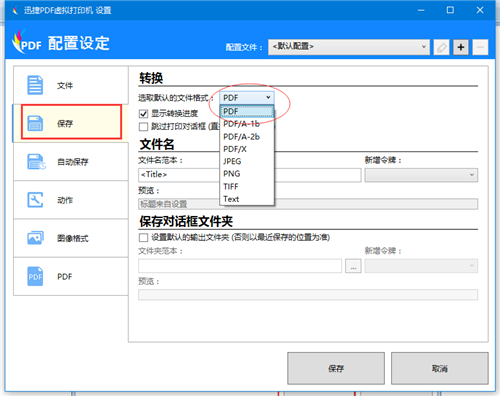Image resolution: width=500 pixels, height=396 pixels.
Task: Choose PDF in the format list
Action: [x=247, y=111]
